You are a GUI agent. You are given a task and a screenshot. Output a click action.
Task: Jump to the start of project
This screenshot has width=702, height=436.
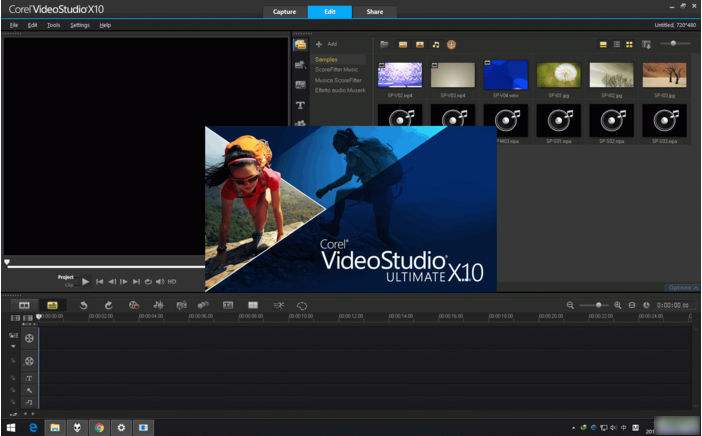tap(99, 282)
